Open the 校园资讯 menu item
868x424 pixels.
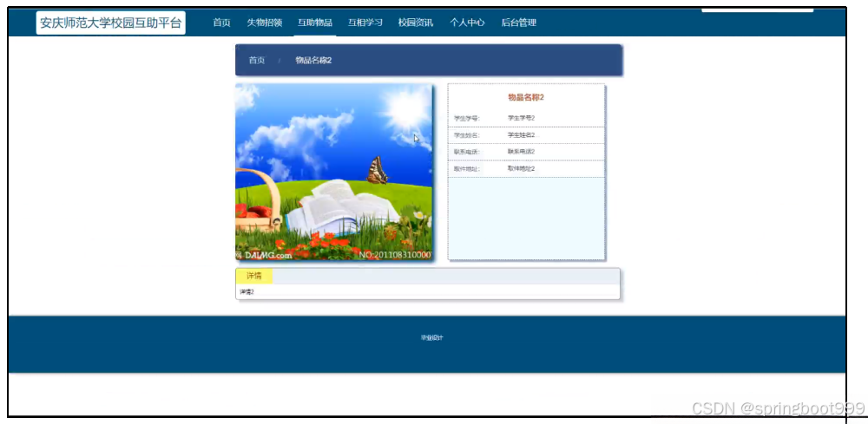pyautogui.click(x=416, y=23)
